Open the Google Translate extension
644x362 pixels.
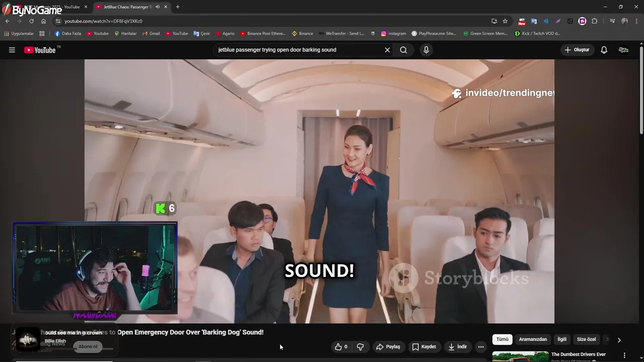click(534, 21)
